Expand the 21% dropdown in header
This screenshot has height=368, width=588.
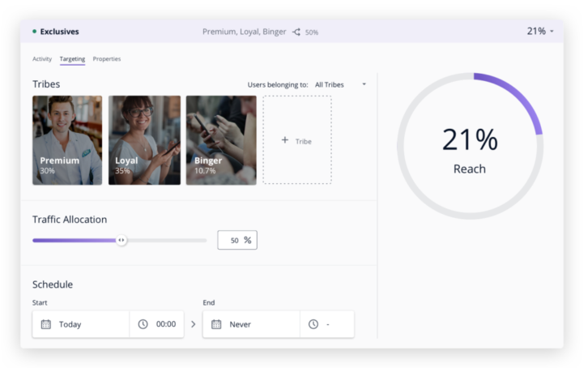pyautogui.click(x=552, y=31)
